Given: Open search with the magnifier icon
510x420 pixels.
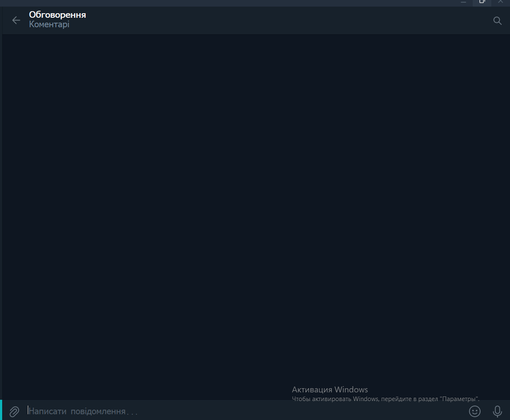Looking at the screenshot, I should pos(497,21).
